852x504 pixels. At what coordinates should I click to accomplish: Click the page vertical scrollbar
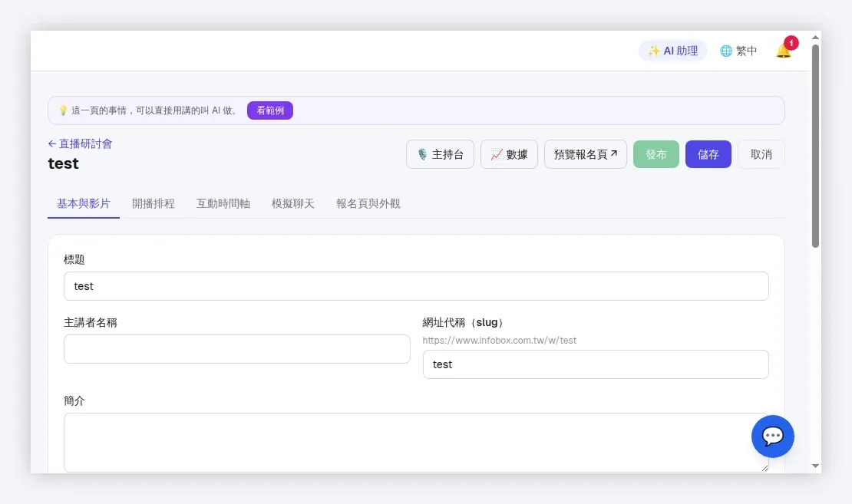pyautogui.click(x=815, y=146)
